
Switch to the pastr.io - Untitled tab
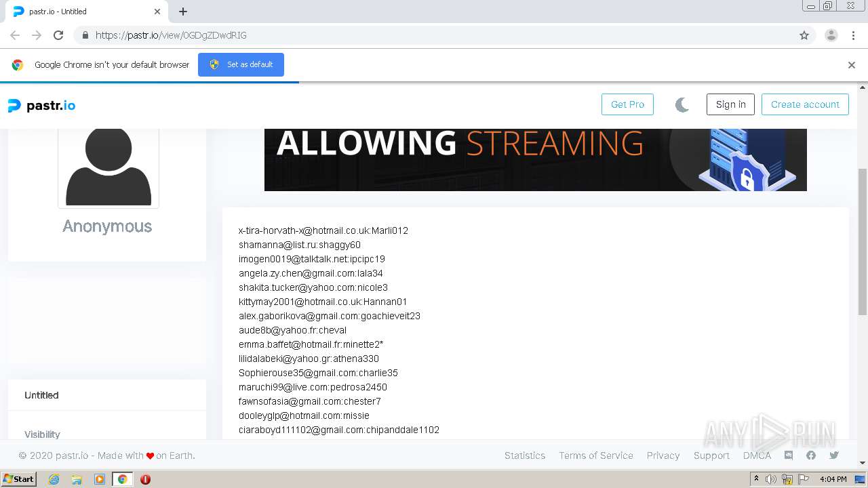point(87,12)
